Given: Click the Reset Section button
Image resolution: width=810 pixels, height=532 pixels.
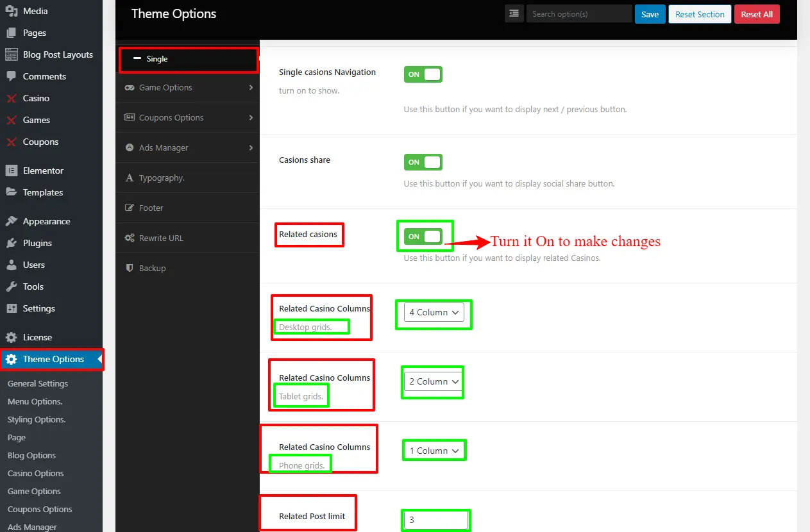Looking at the screenshot, I should (700, 14).
